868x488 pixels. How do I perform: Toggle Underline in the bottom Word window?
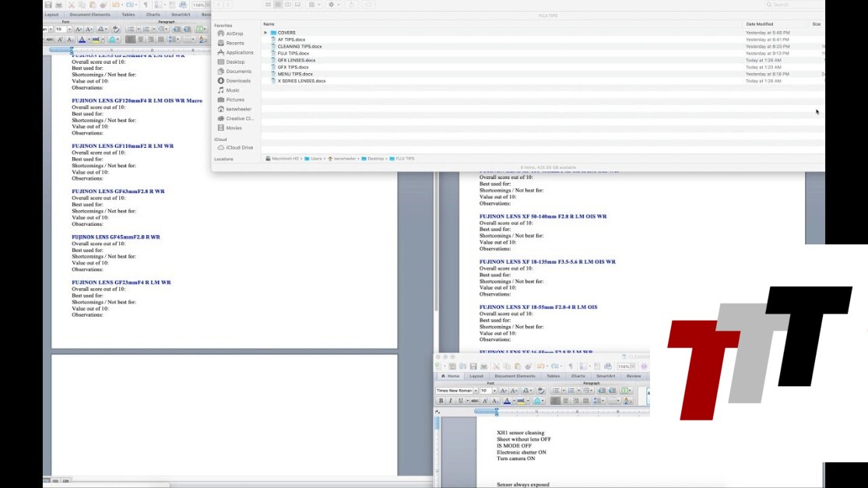click(459, 401)
